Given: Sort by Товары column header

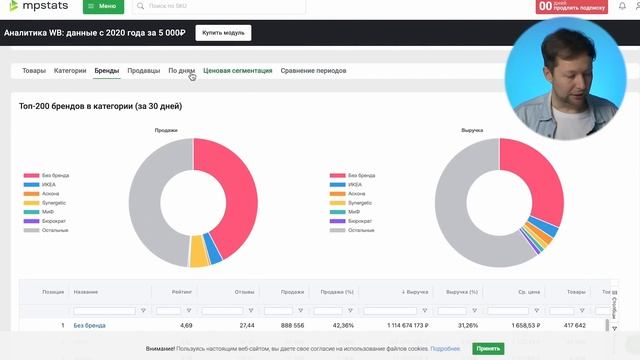Looking at the screenshot, I should pos(576,292).
